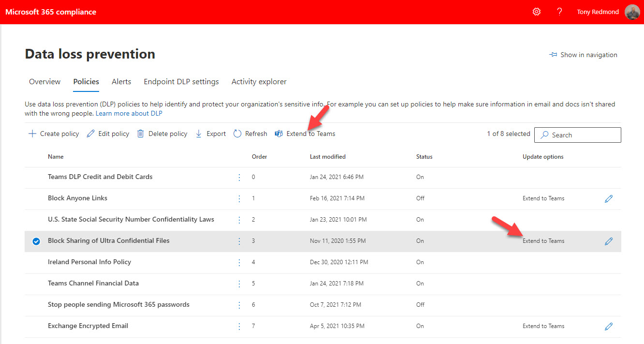Select Extend to Teams in the toolbar
Screen dimensions: 644x344
coord(305,134)
